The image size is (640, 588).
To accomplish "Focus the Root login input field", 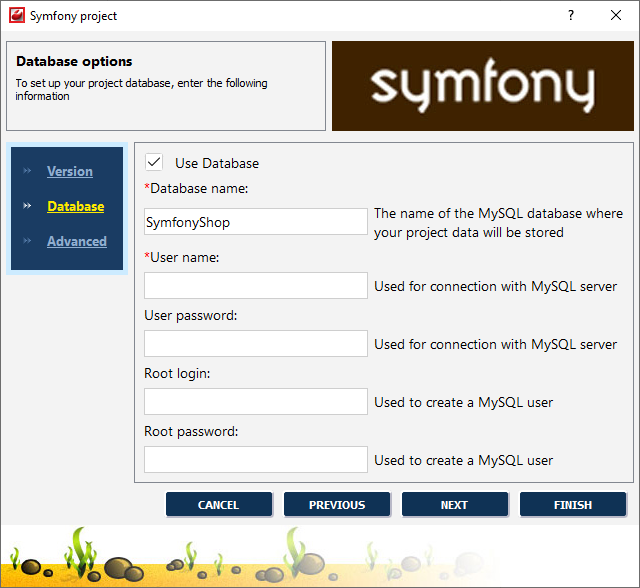I will 256,402.
